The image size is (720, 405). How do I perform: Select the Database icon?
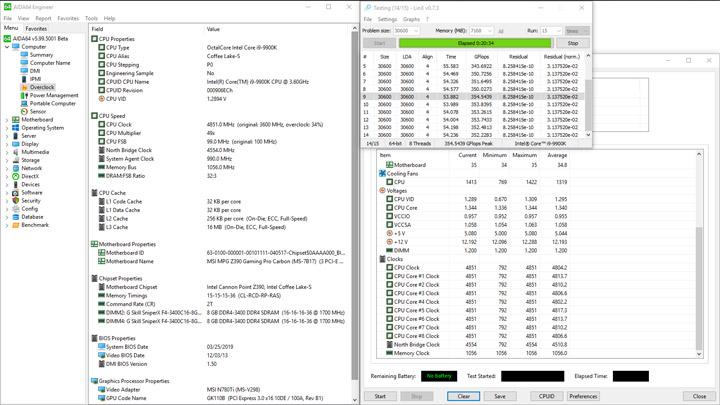(x=16, y=217)
